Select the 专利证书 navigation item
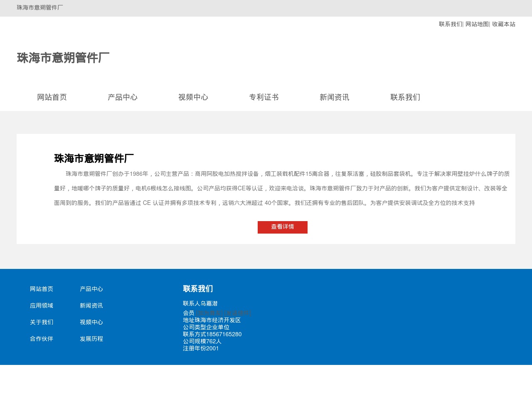Image resolution: width=532 pixels, height=399 pixels. click(264, 97)
